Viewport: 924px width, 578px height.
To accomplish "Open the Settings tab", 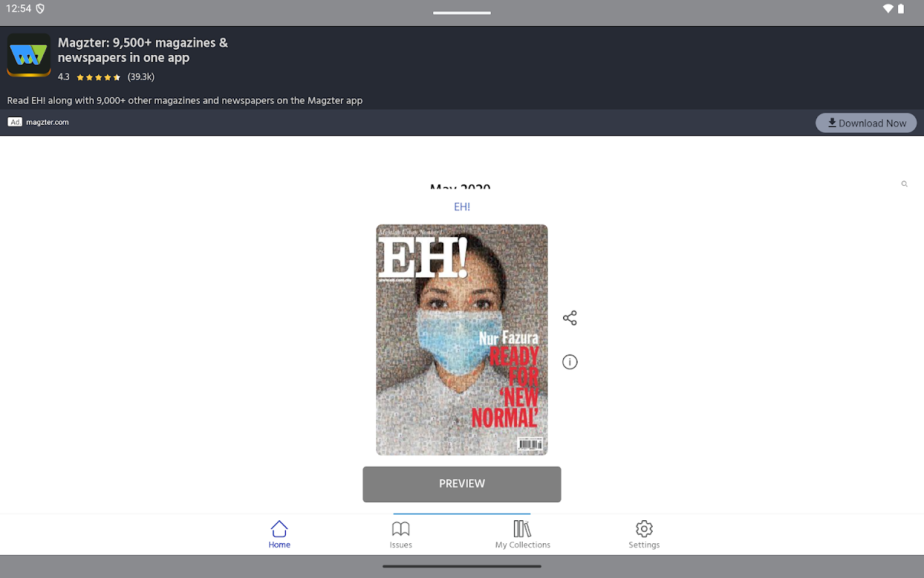I will 644,535.
